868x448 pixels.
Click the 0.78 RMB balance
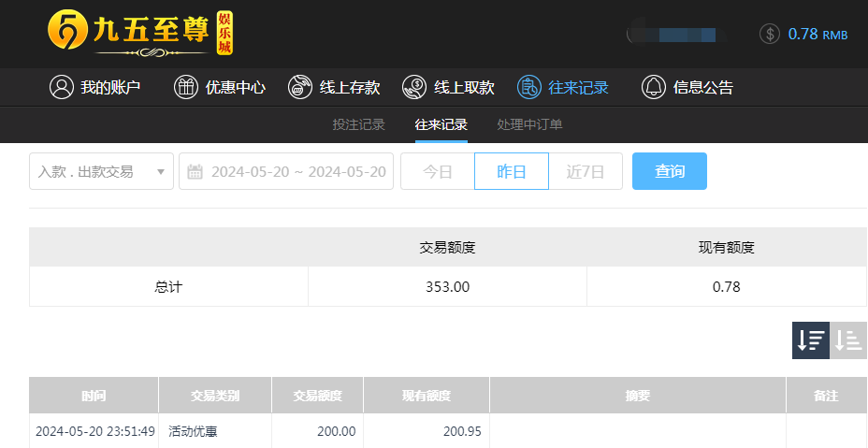[x=817, y=34]
